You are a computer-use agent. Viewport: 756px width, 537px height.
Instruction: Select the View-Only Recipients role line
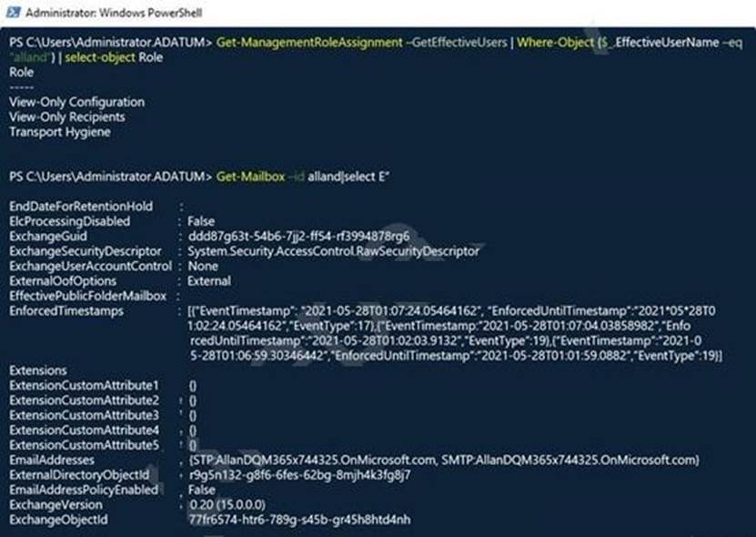click(x=67, y=117)
